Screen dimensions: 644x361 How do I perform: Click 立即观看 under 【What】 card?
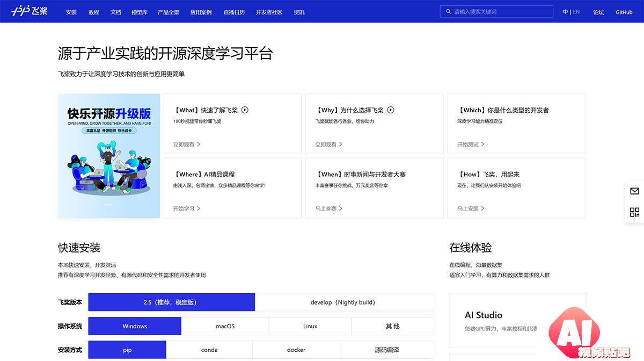187,144
